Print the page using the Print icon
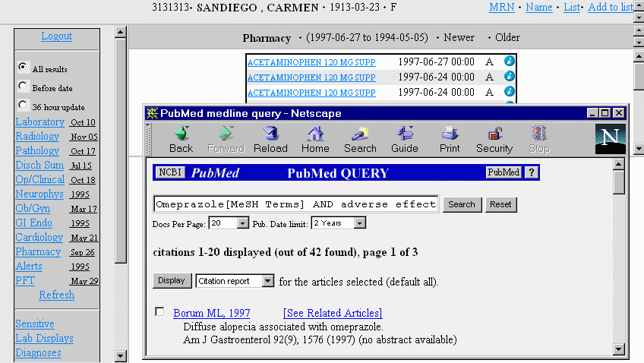The image size is (644, 363). tap(450, 139)
